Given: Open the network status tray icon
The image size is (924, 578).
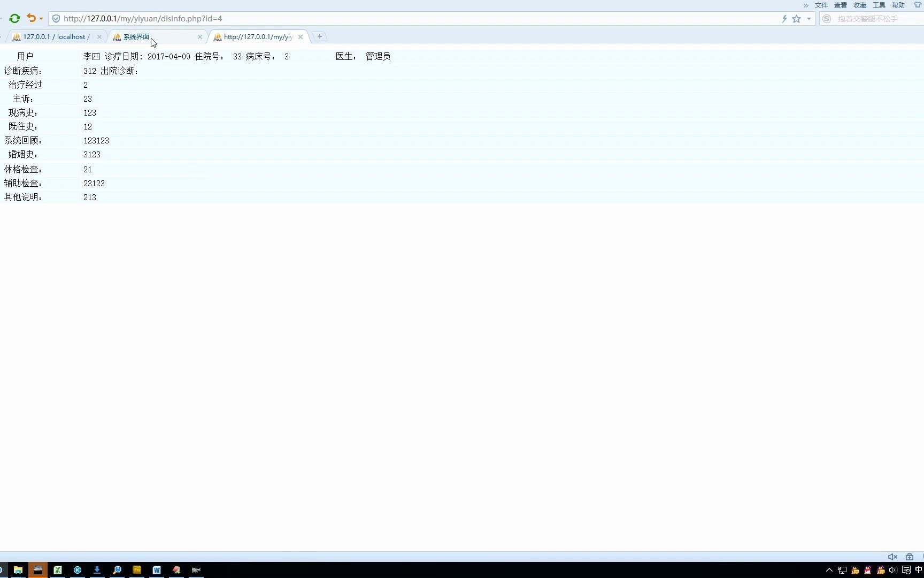Looking at the screenshot, I should [x=842, y=570].
